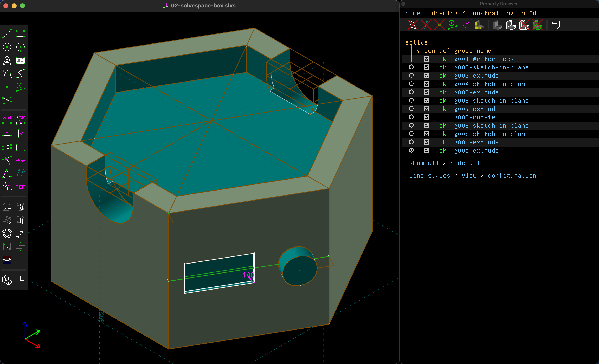599x364 pixels.
Task: Apply the angle constraint tool
Action: [20, 119]
